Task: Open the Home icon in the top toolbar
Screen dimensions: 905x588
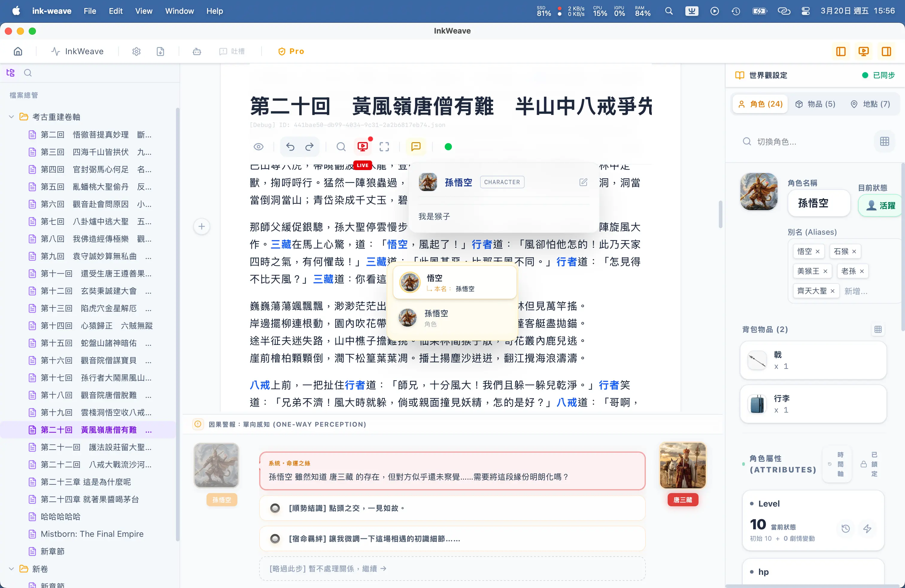Action: (x=17, y=51)
